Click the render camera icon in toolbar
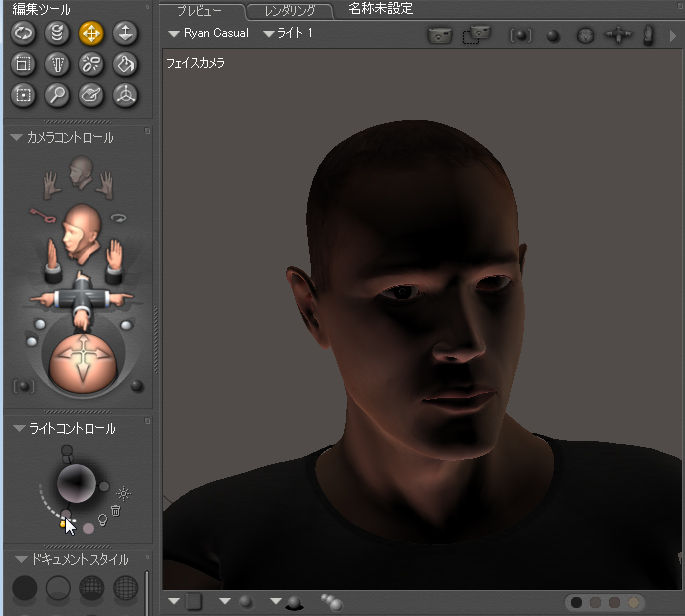The height and width of the screenshot is (616, 685). pyautogui.click(x=439, y=35)
